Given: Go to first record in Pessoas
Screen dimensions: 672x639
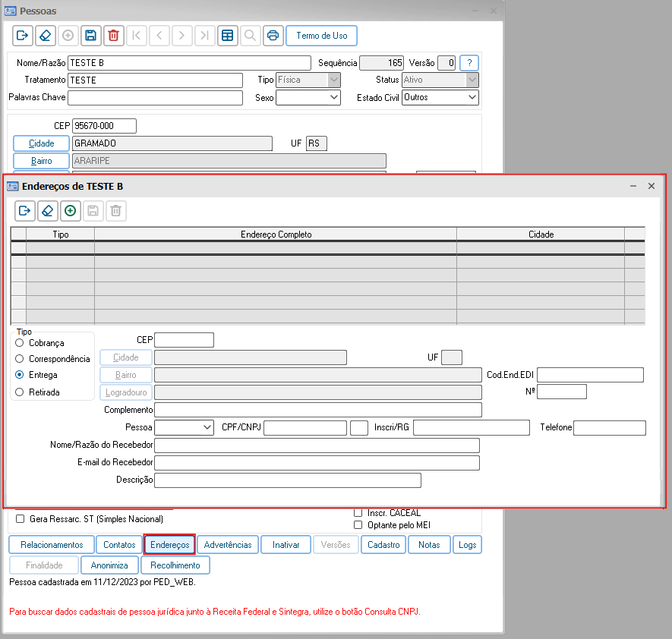Looking at the screenshot, I should [136, 36].
